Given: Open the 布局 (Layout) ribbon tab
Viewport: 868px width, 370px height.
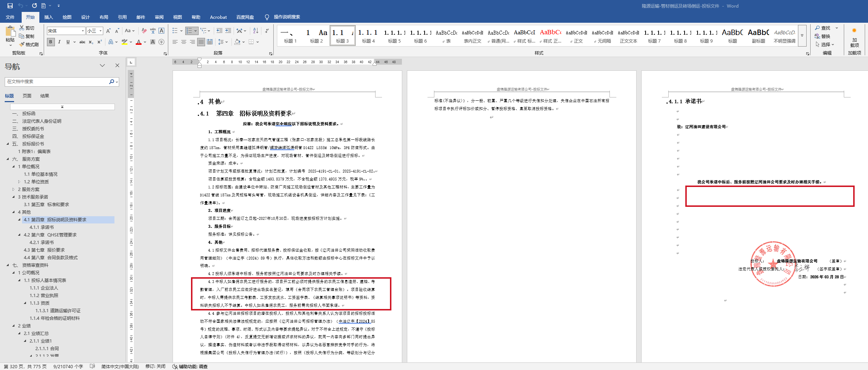Looking at the screenshot, I should pos(104,17).
